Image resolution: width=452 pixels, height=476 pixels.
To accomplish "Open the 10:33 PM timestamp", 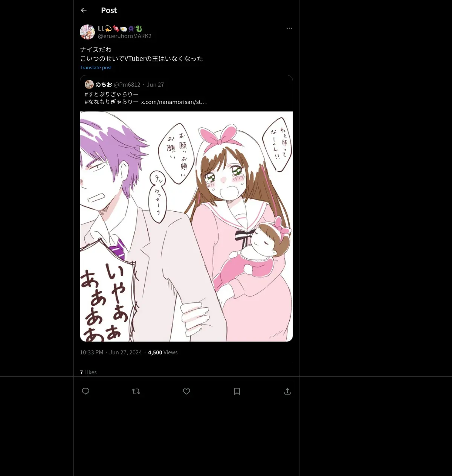I will click(x=92, y=352).
